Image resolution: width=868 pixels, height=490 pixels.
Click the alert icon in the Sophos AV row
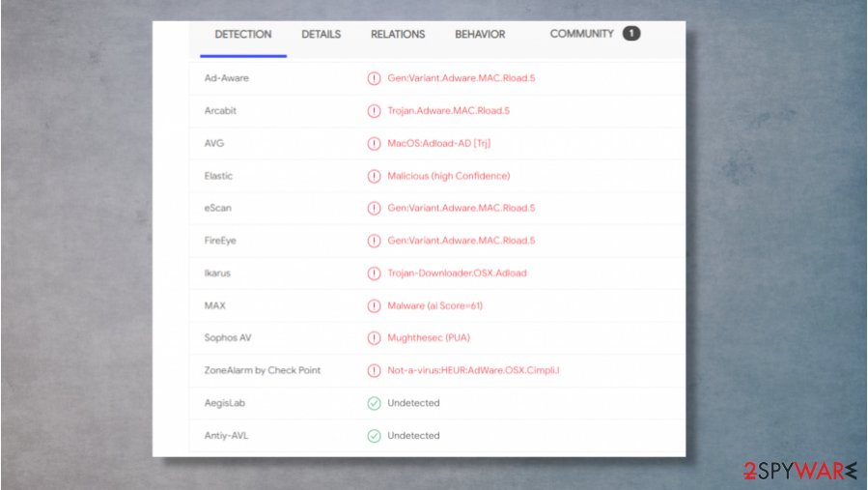point(375,338)
